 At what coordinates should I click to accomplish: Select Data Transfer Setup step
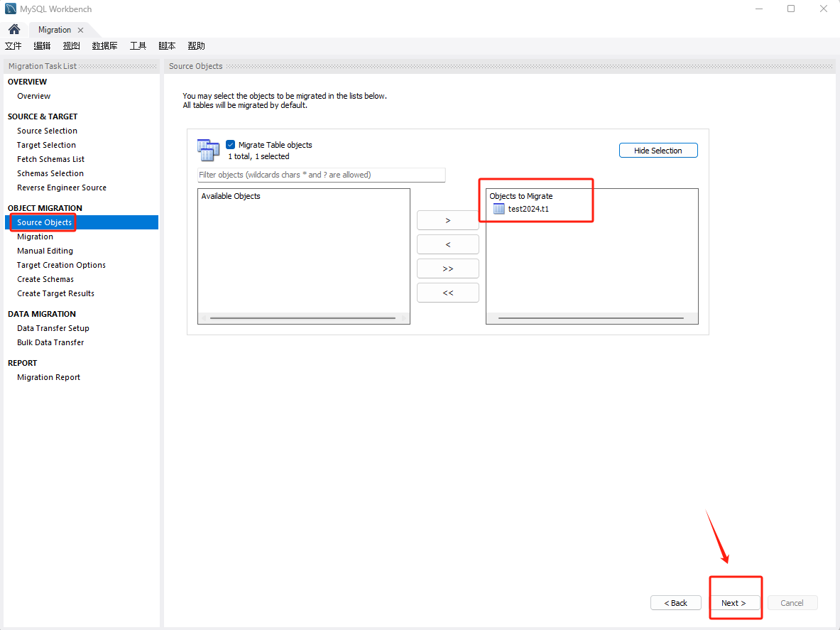[x=53, y=328]
